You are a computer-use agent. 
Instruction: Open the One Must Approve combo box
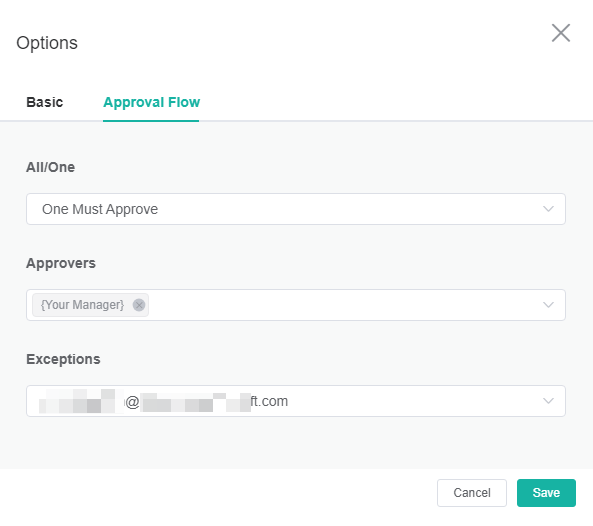296,209
